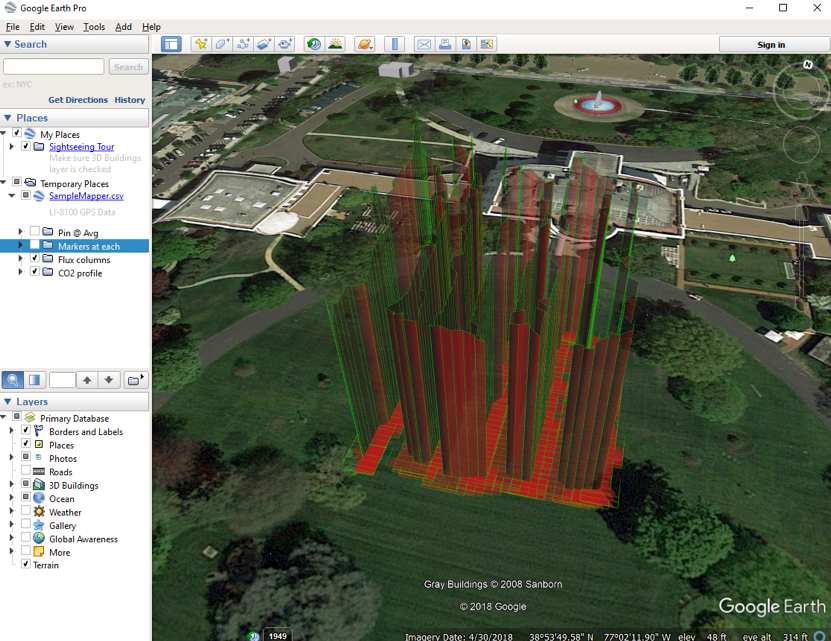Expand the 3D Buildings layer tree
This screenshot has width=831, height=641.
(x=12, y=485)
